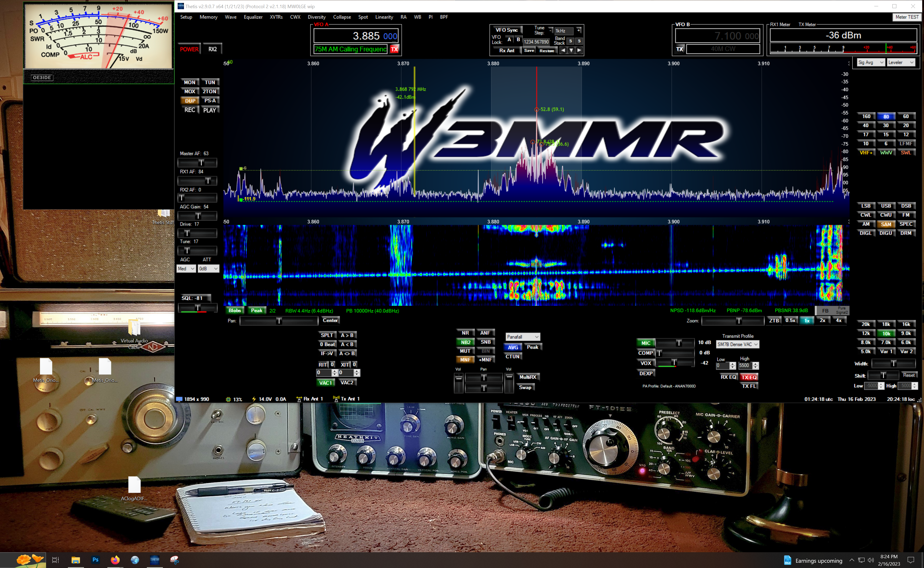The height and width of the screenshot is (568, 924).
Task: Open Photoshop from the taskbar
Action: (95, 560)
